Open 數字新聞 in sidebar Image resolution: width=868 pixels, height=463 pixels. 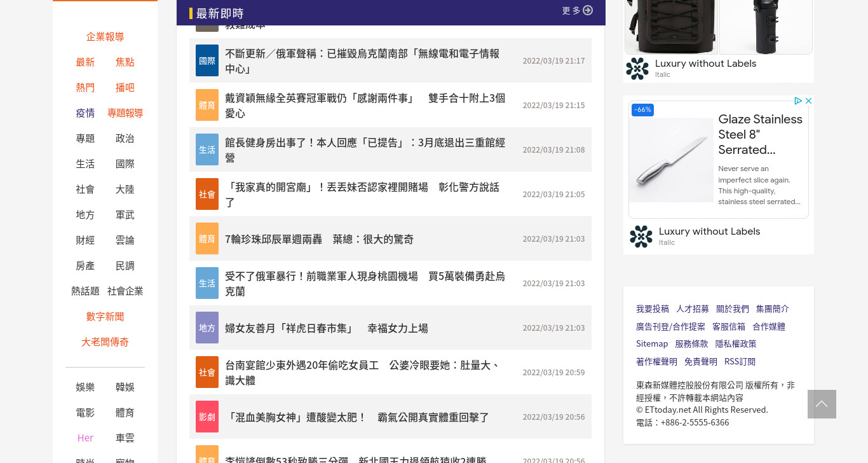105,317
